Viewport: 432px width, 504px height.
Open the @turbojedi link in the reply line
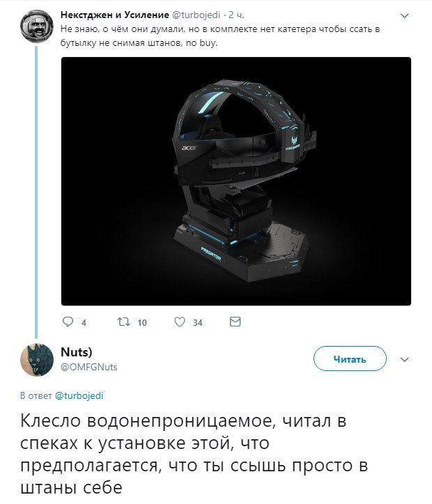[79, 395]
